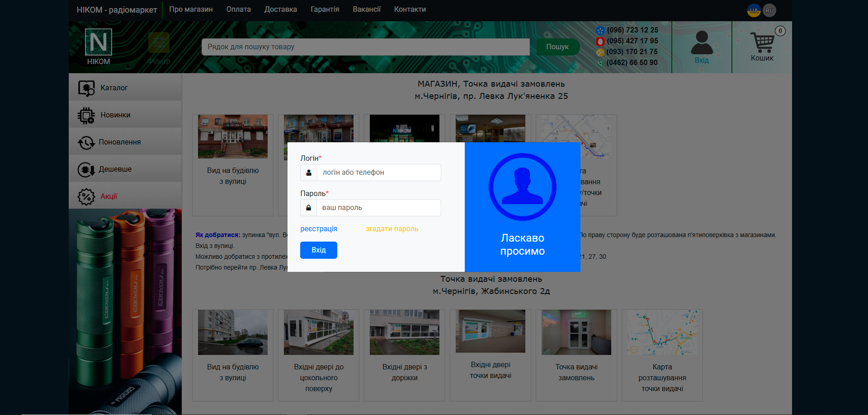Click м.Чернігів, Жабинського 2д address heading

click(491, 291)
